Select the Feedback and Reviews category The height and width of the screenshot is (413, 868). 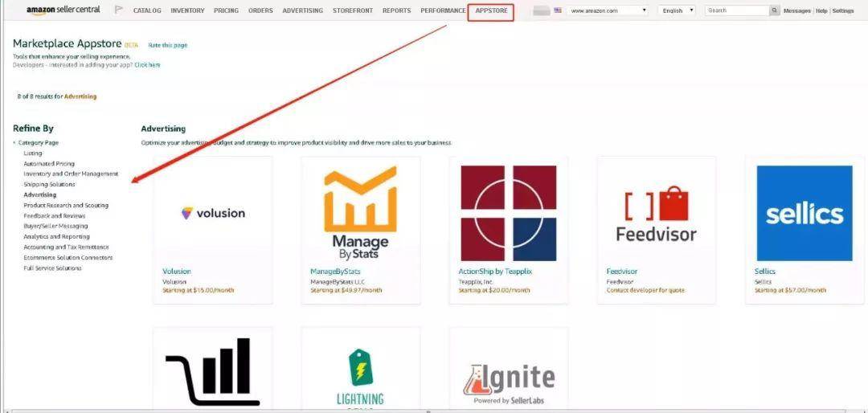pos(55,216)
